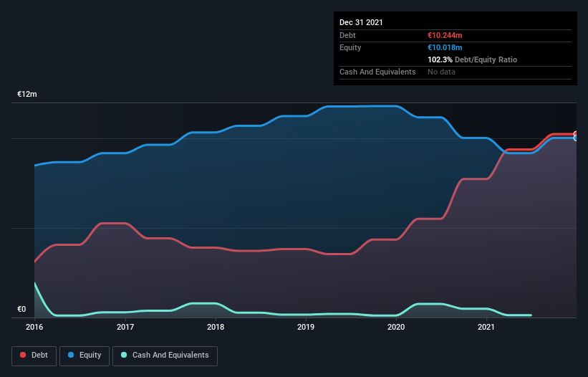Click the €10.244m debt value
Screen dimensions: 588x377
point(445,35)
